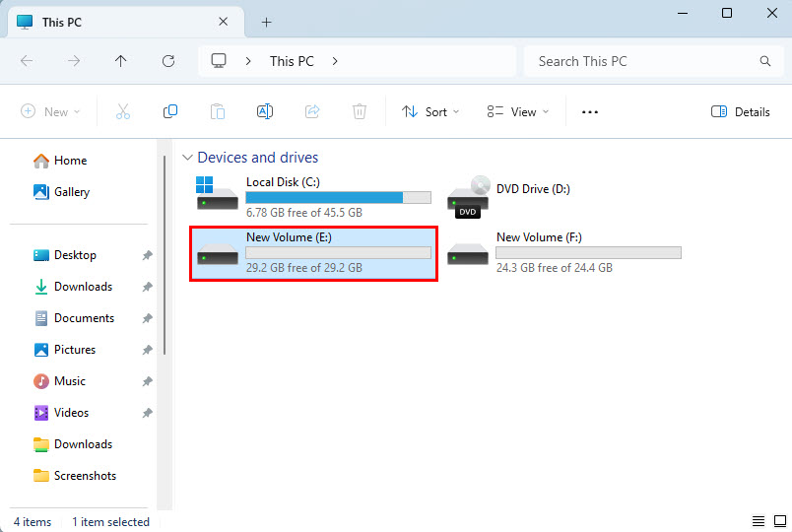This screenshot has height=532, width=792.
Task: Open a new tab with plus button
Action: pyautogui.click(x=266, y=22)
